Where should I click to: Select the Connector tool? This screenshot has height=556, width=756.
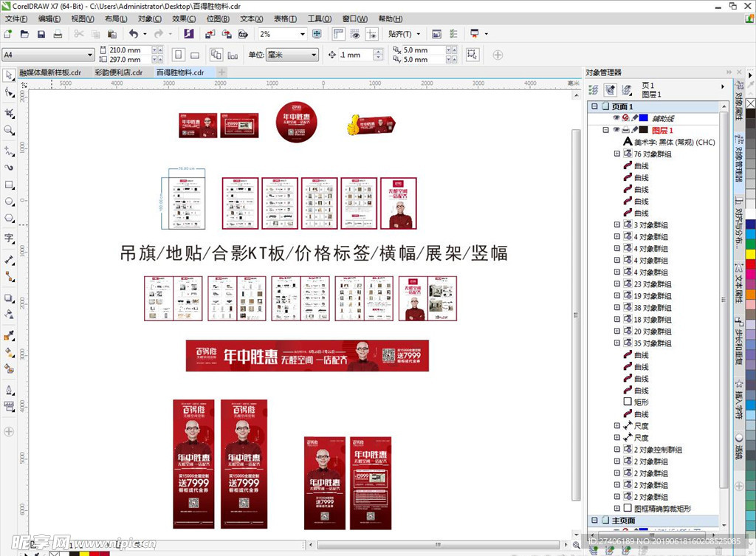[9, 277]
